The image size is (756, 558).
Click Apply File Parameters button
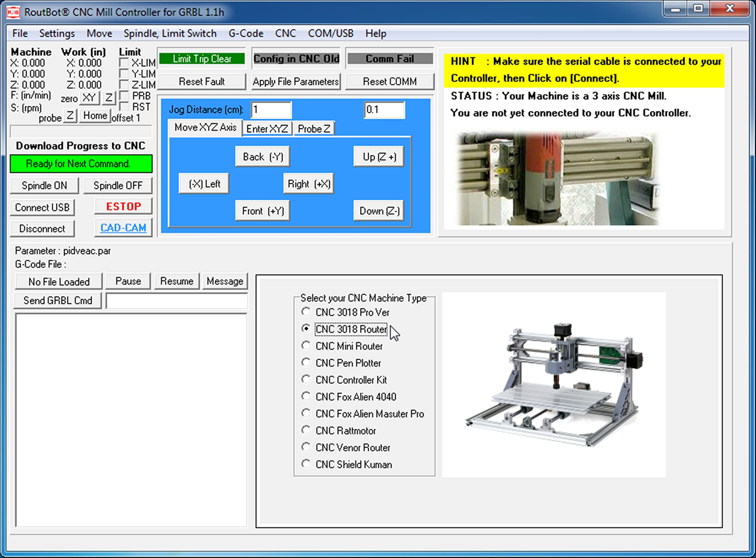coord(296,81)
